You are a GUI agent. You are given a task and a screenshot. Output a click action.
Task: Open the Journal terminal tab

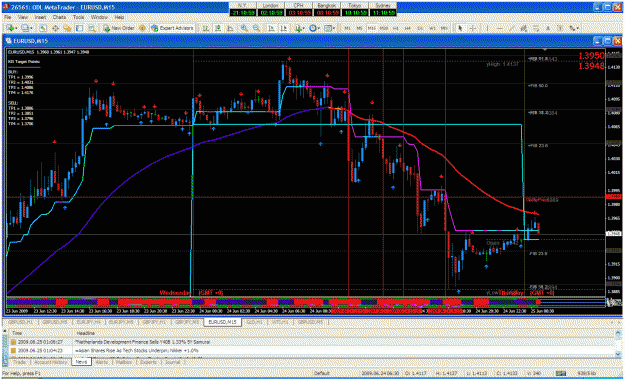coord(173,362)
